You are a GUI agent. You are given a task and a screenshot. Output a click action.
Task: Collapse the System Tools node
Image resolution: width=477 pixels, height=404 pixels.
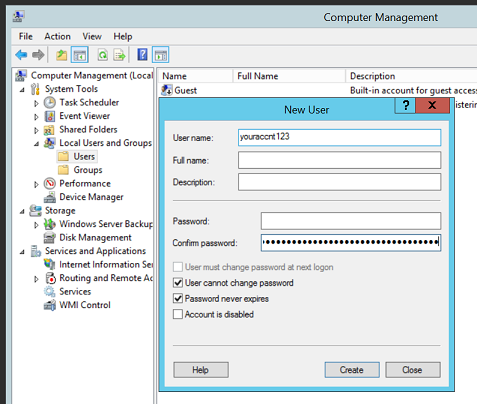22,90
